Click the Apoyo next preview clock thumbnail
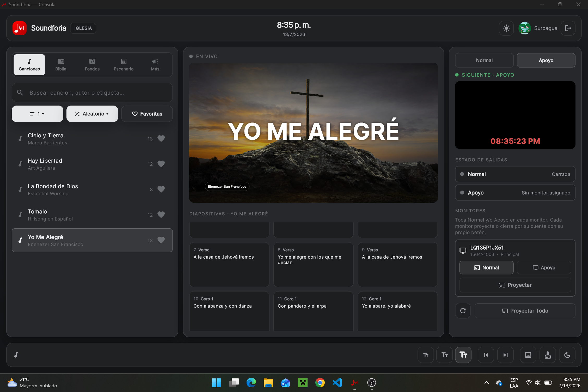The height and width of the screenshot is (392, 588). [515, 115]
